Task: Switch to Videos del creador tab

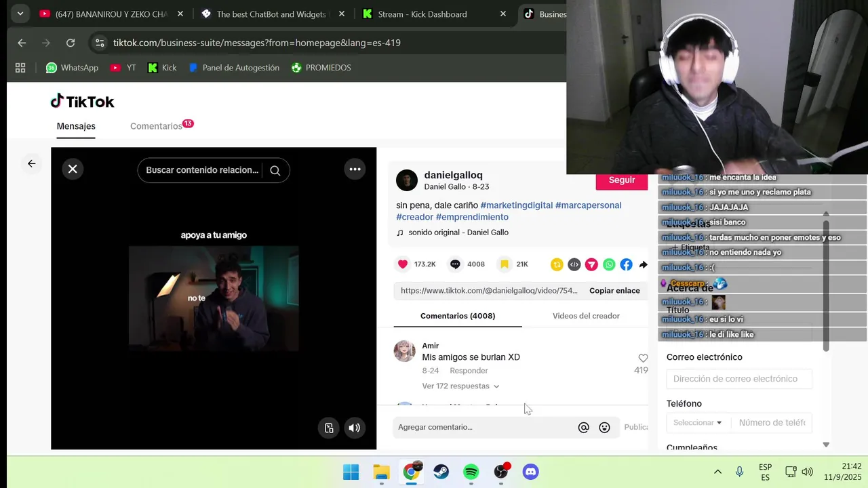Action: point(586,316)
